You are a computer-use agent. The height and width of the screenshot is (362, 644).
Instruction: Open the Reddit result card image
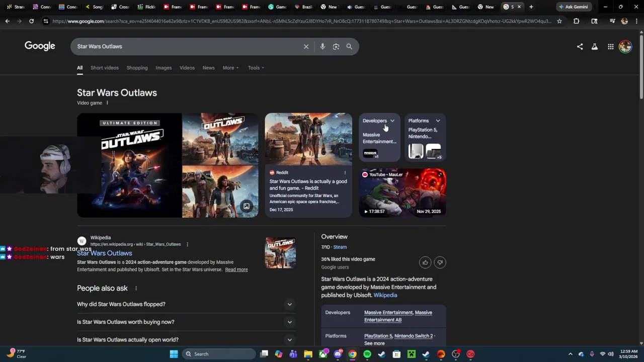[x=308, y=139]
